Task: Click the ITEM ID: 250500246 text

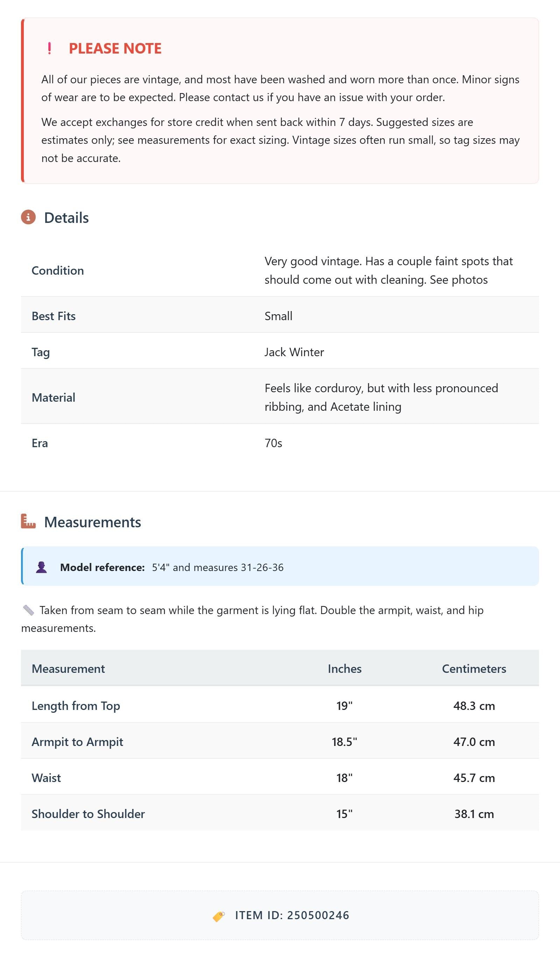Action: click(x=292, y=915)
